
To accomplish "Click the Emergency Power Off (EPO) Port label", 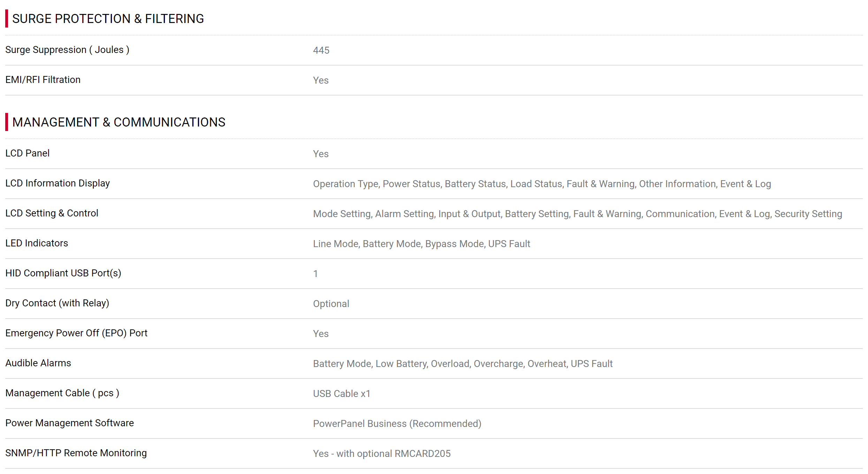I will tap(76, 333).
